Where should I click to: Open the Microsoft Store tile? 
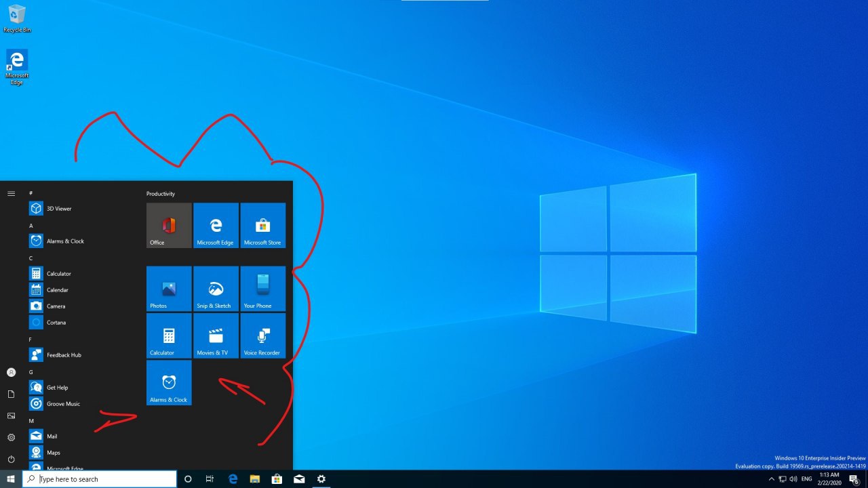(262, 226)
